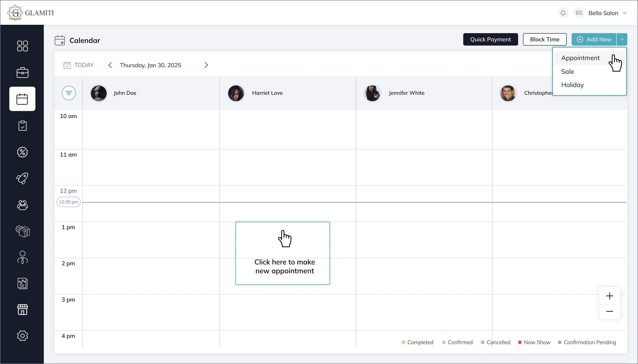Zoom out calendar with minus button
This screenshot has width=638, height=364.
tap(609, 312)
